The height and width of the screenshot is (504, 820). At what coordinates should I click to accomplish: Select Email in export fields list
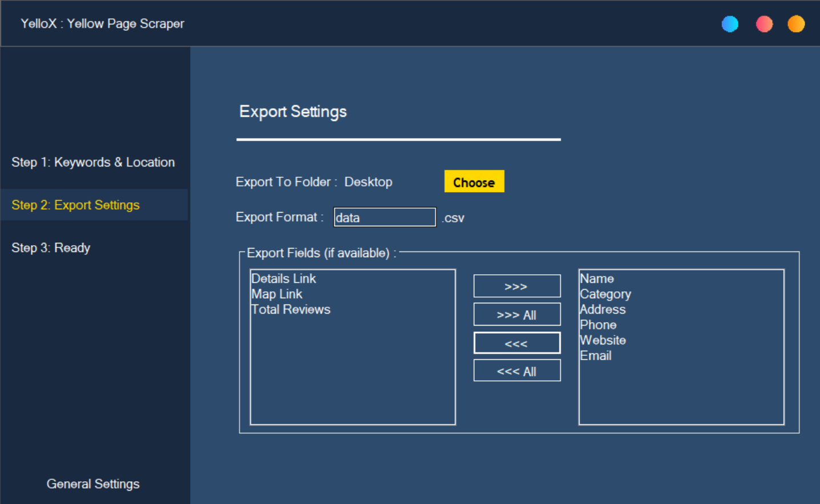596,356
